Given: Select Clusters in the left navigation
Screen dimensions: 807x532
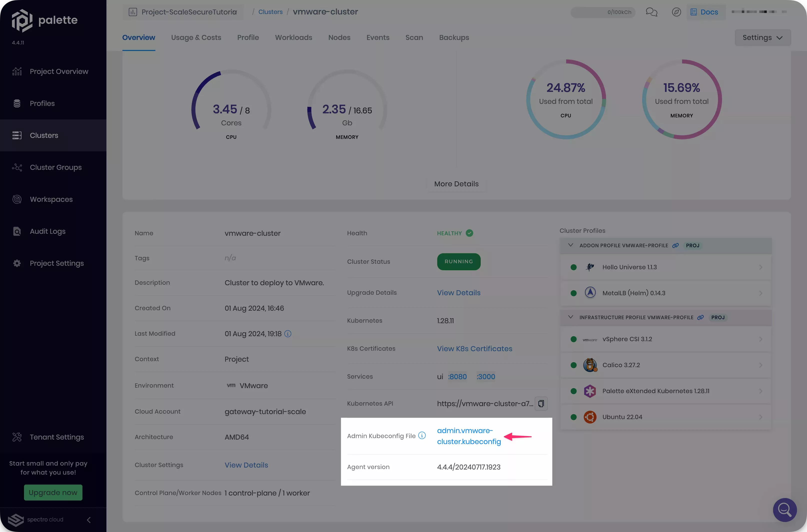Looking at the screenshot, I should coord(53,135).
